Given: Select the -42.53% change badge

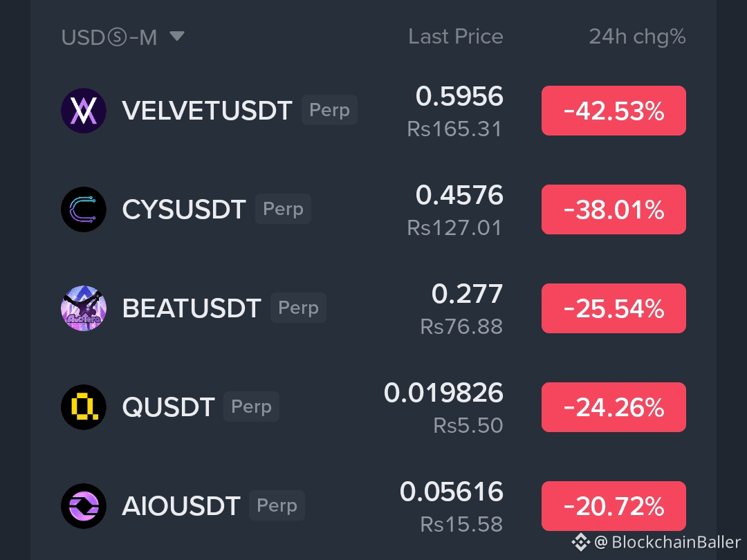Looking at the screenshot, I should coord(614,111).
